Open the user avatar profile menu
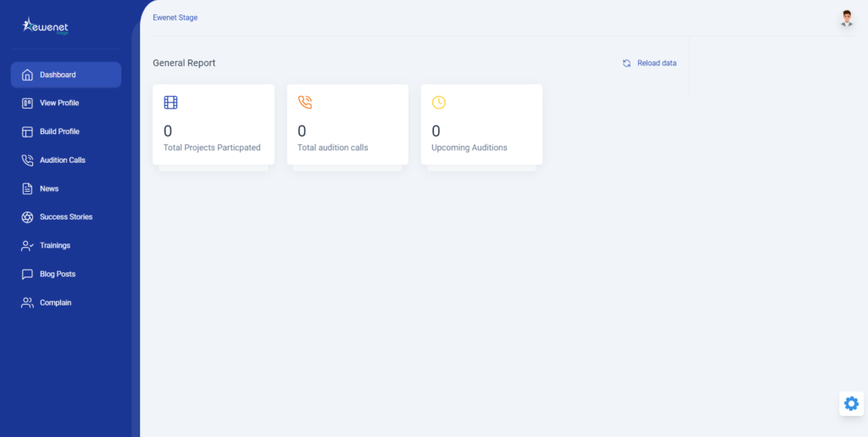This screenshot has width=868, height=437. tap(846, 19)
